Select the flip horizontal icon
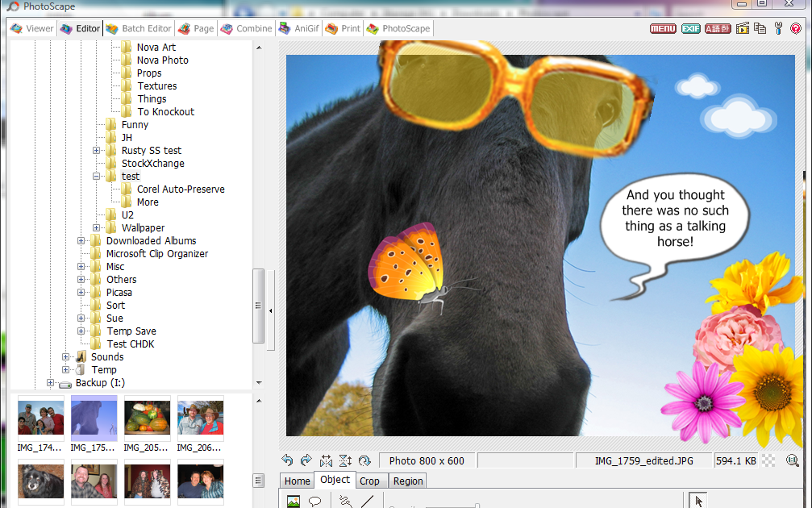812x508 pixels. pos(326,460)
